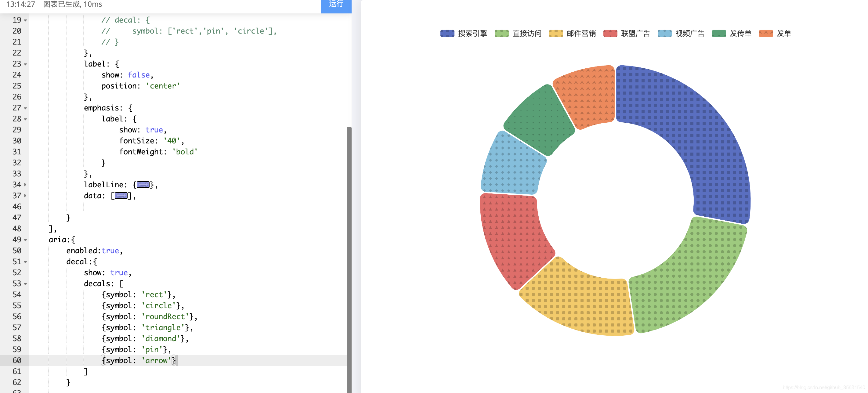Click the 发单 legend marker icon
This screenshot has height=393, width=868.
tap(766, 33)
